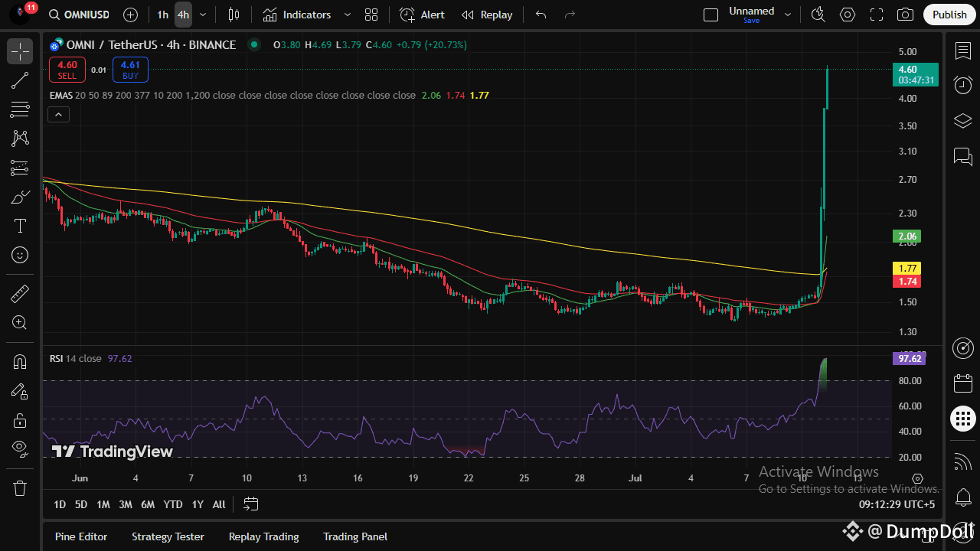Open the Pine Editor tab

[x=81, y=536]
